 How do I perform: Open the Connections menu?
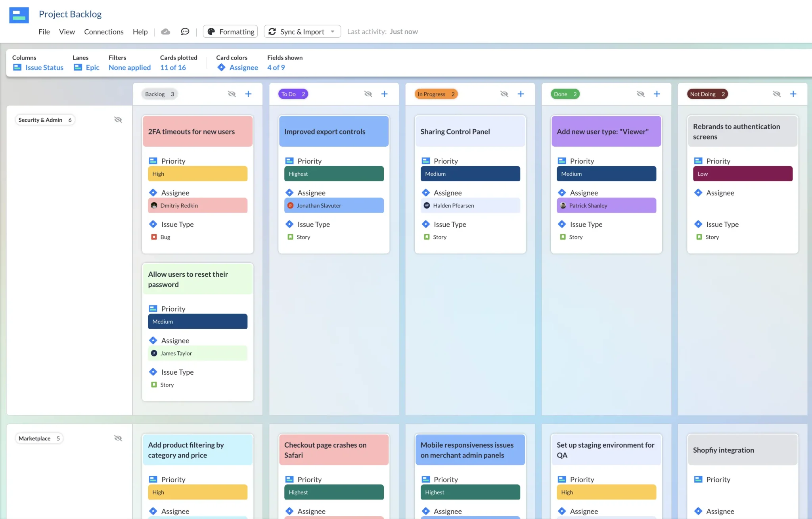pos(104,32)
